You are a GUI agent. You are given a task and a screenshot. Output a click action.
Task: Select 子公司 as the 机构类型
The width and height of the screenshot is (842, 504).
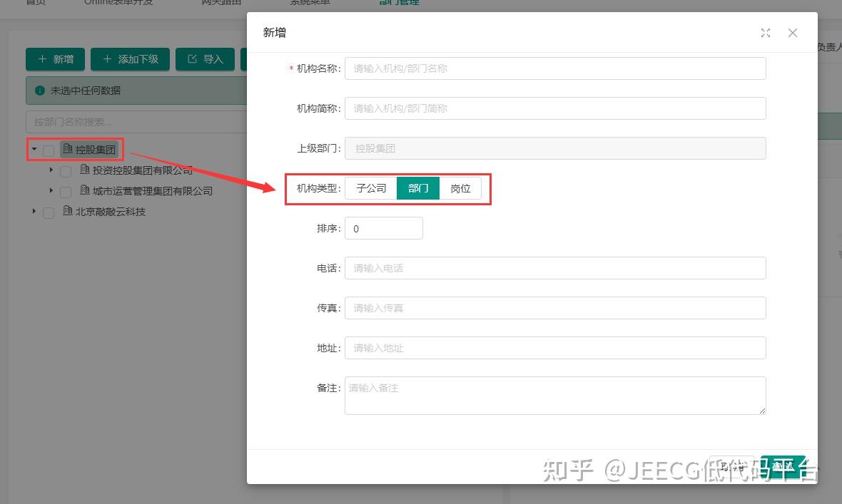click(371, 188)
